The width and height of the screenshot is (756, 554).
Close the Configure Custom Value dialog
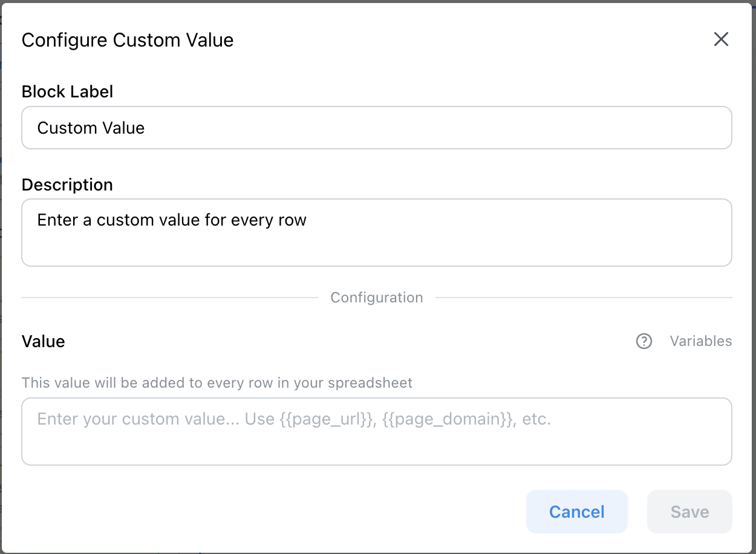point(721,40)
